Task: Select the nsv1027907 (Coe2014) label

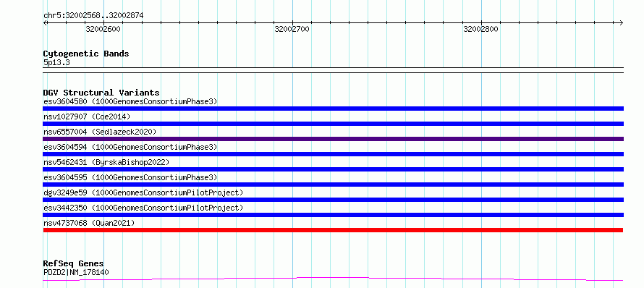Action: [87, 117]
